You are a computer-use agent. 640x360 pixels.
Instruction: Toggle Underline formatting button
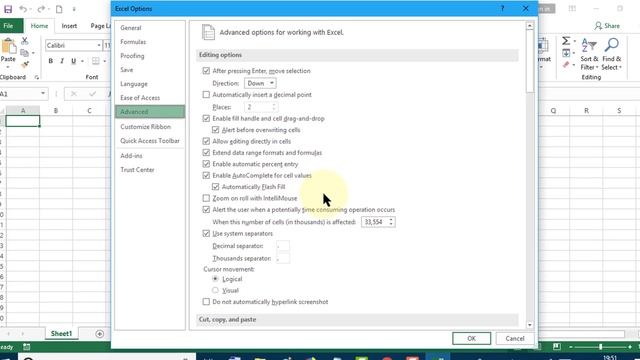pos(73,61)
